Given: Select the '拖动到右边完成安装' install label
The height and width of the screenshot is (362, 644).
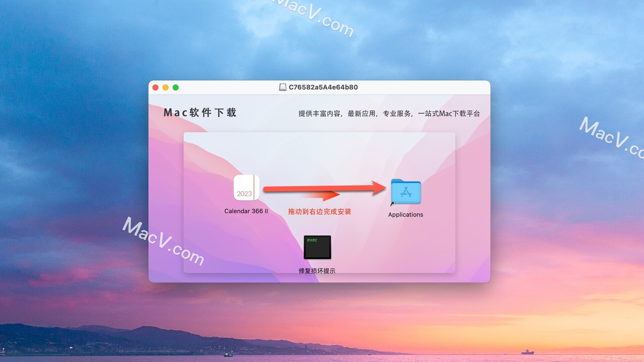Looking at the screenshot, I should pos(322,211).
